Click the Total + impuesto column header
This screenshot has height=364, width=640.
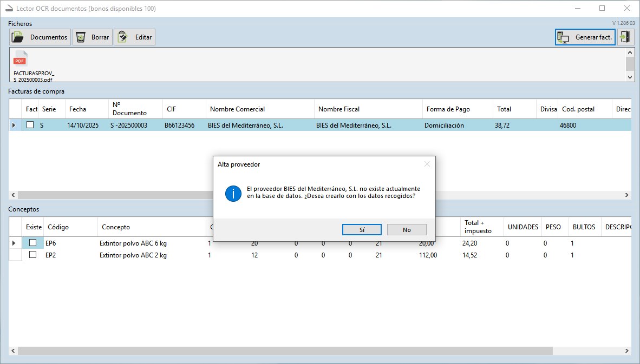pos(482,227)
